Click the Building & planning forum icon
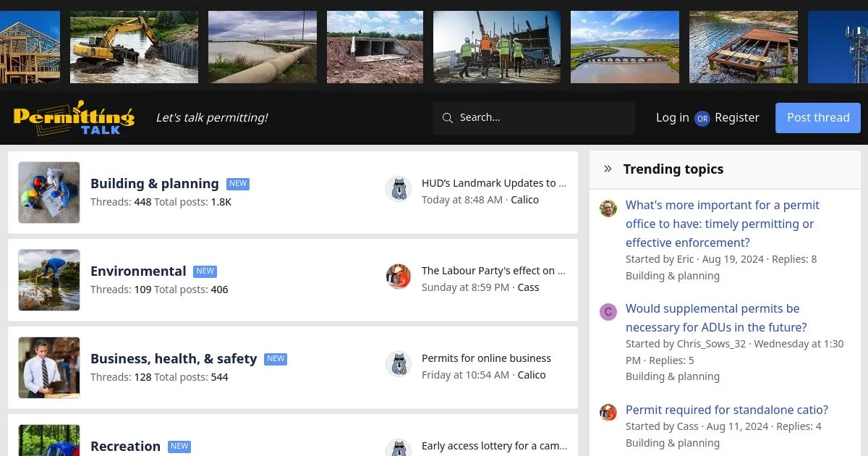Viewport: 868px width, 456px height. 49,193
